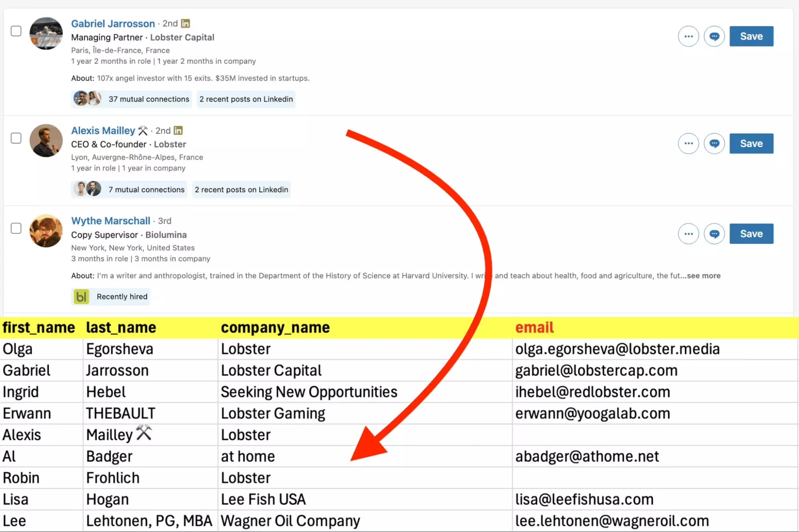Click Save on Wythe Marschall's row
This screenshot has height=532, width=799.
(x=751, y=233)
